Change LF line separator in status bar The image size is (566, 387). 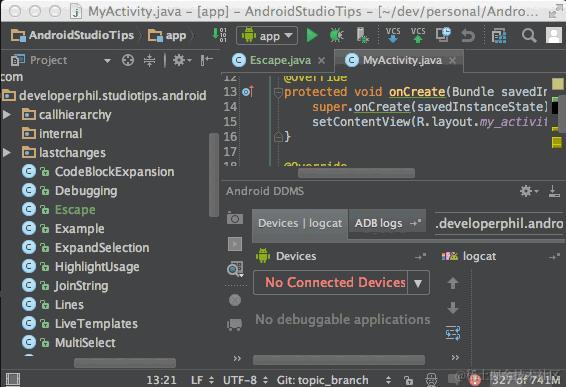(x=202, y=380)
